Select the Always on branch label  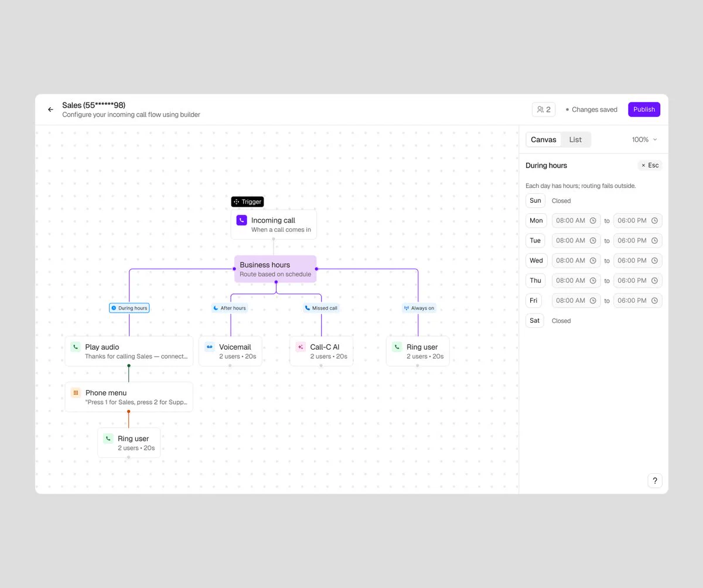tap(419, 308)
